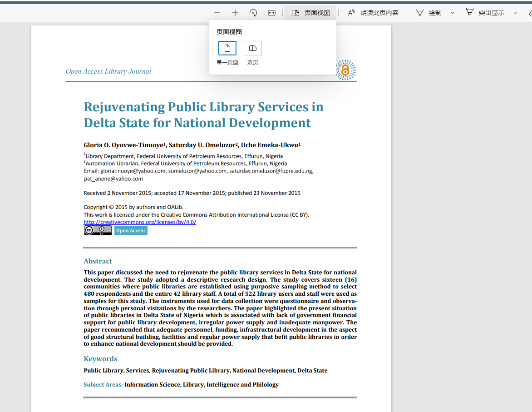Rotate the PDF page
532x412 pixels.
tap(253, 13)
